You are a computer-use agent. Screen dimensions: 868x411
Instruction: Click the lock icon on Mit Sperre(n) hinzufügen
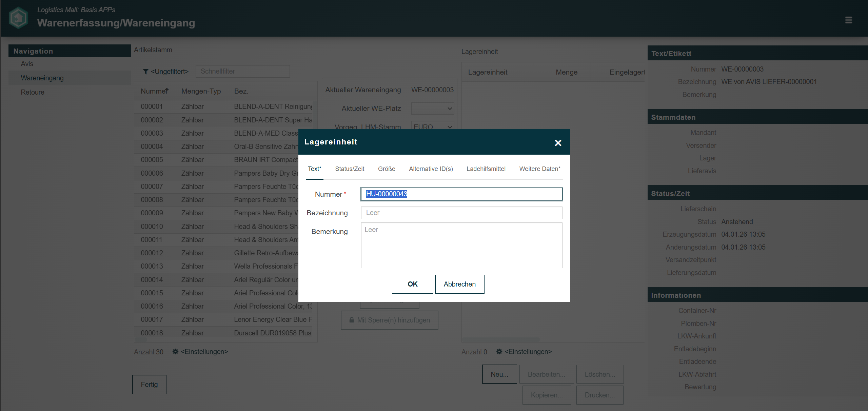coord(352,320)
